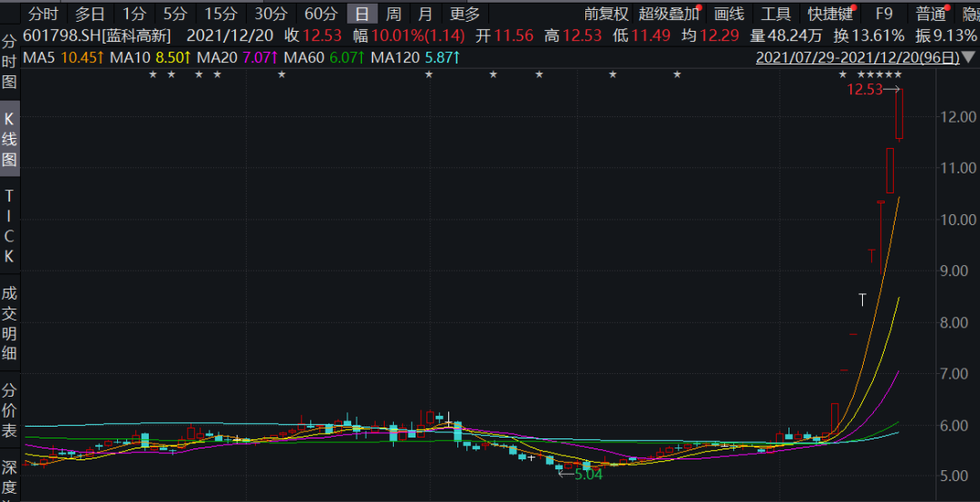Viewport: 980px width, 502px height.
Task: Select K线图 in the left sidebar
Action: coord(9,140)
